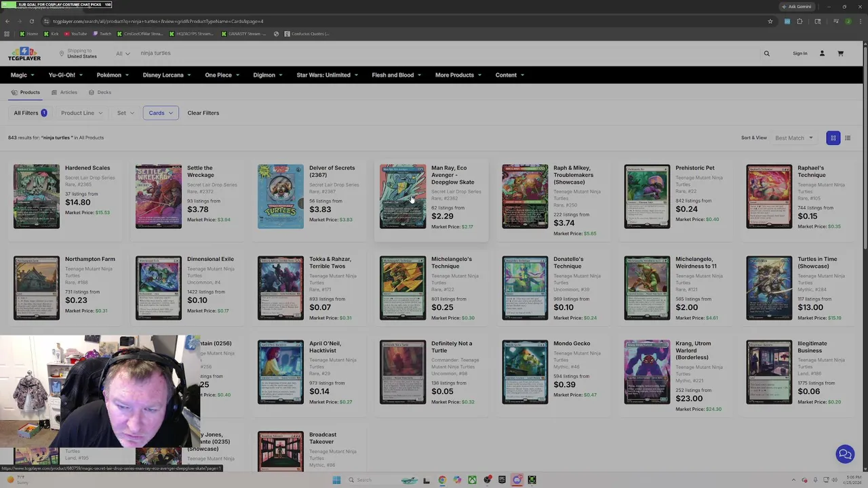Open Windows Start menu
The width and height of the screenshot is (868, 488).
pos(336,480)
